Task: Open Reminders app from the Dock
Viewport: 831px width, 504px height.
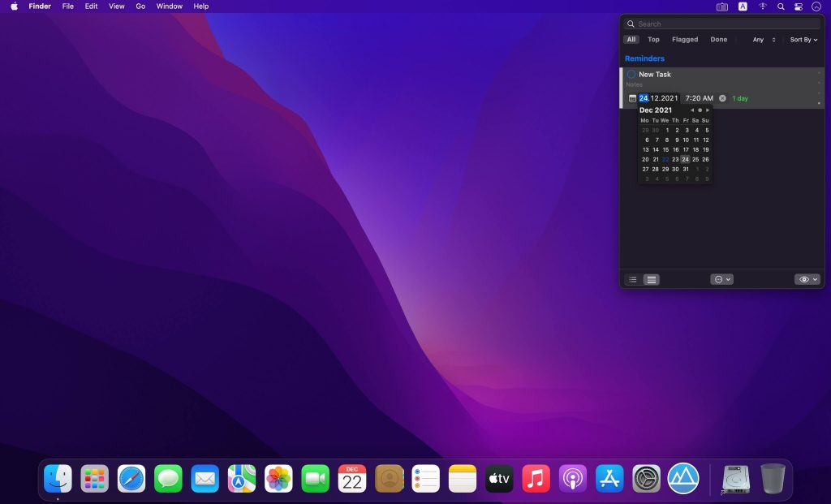Action: click(426, 479)
